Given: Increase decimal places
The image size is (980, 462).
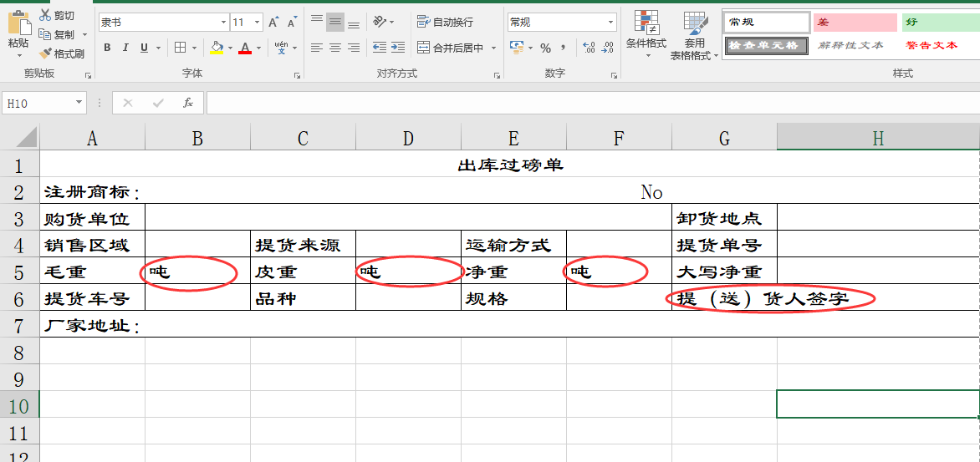Looking at the screenshot, I should [589, 48].
